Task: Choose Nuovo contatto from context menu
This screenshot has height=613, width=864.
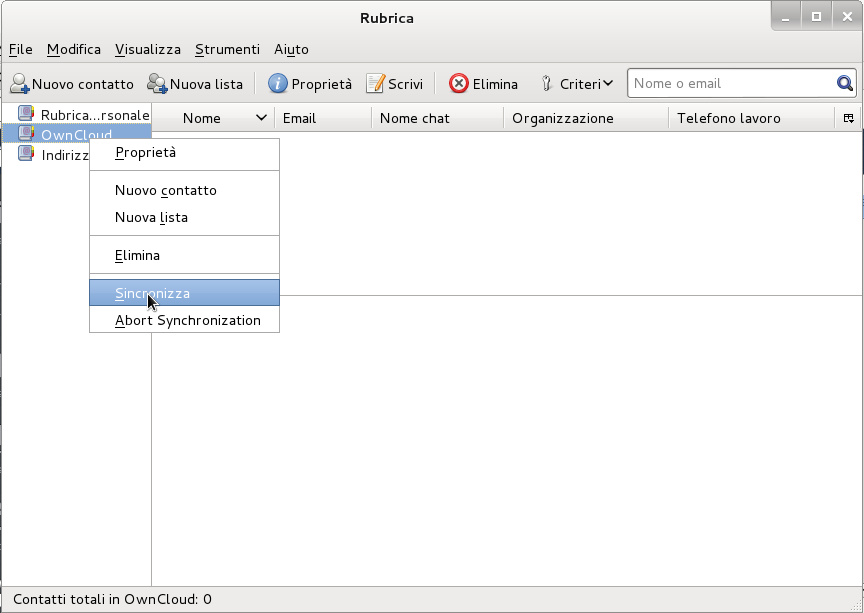Action: coord(166,190)
